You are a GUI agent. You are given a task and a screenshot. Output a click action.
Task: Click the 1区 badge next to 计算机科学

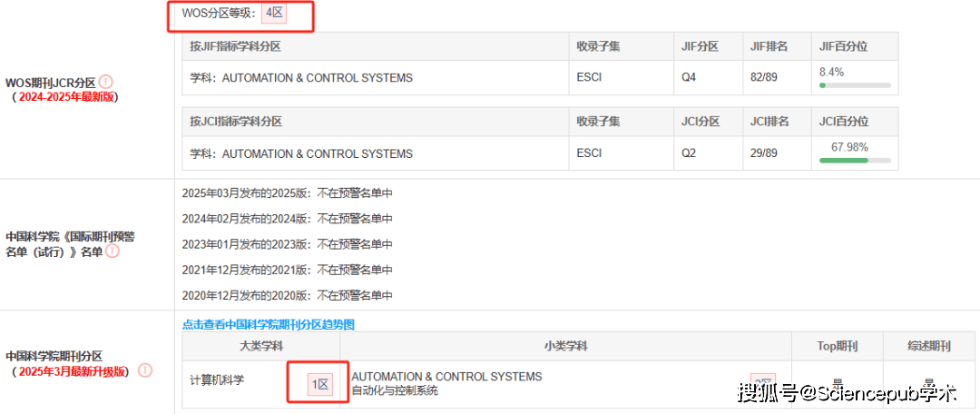[320, 384]
